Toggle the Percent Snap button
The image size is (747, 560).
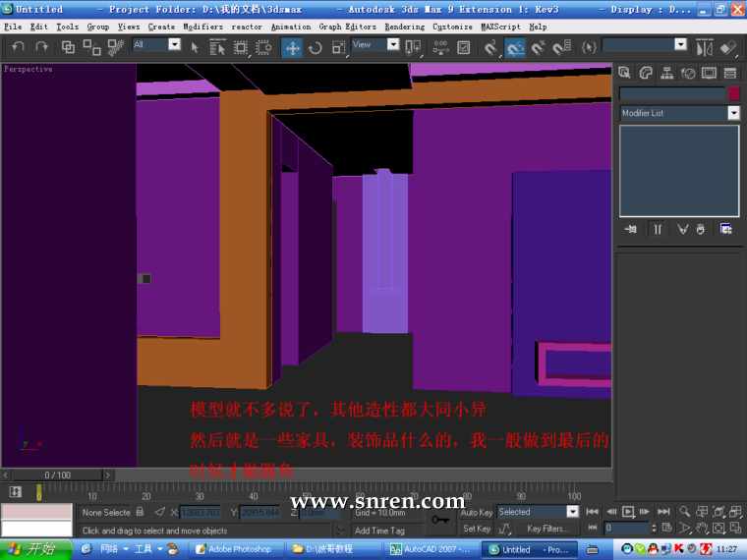pyautogui.click(x=538, y=47)
